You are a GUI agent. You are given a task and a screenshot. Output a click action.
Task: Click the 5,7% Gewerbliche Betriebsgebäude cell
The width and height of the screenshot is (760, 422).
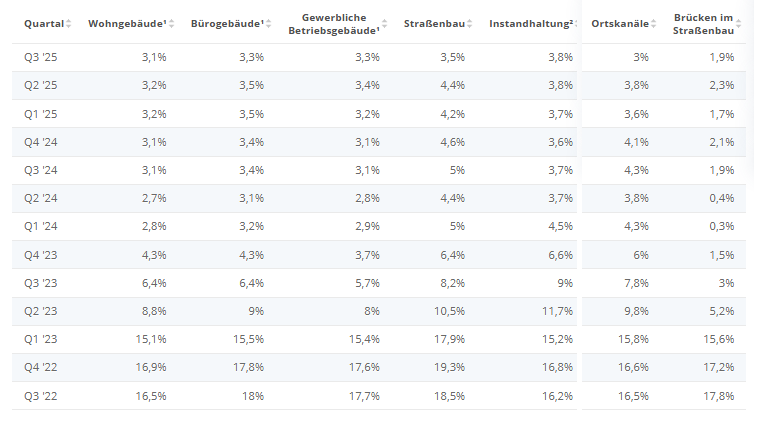[x=365, y=283]
